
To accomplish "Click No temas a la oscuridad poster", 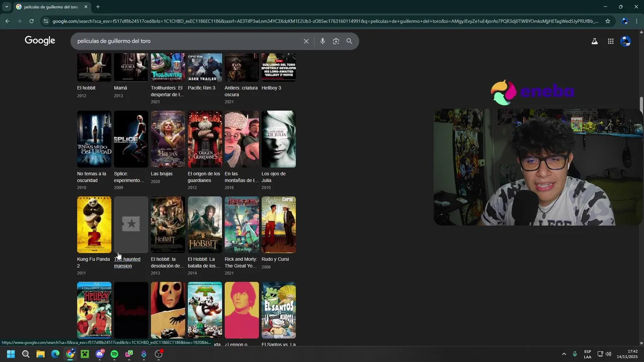I will [94, 139].
